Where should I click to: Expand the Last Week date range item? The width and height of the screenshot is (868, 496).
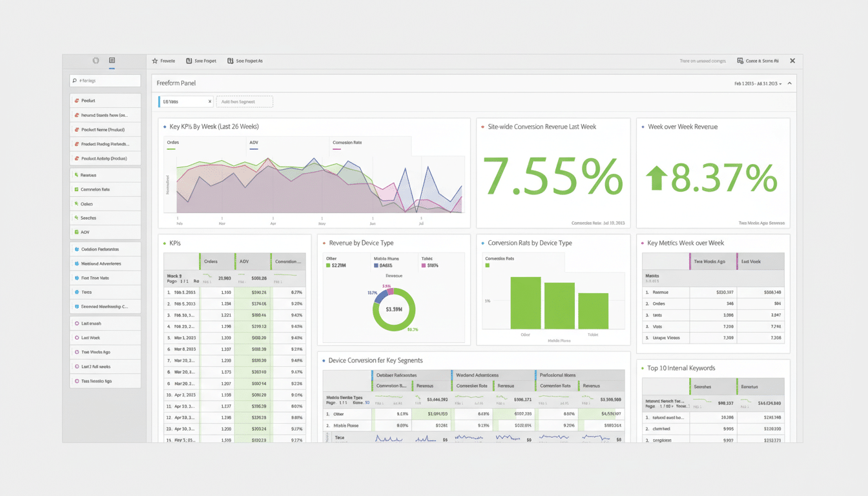point(105,337)
